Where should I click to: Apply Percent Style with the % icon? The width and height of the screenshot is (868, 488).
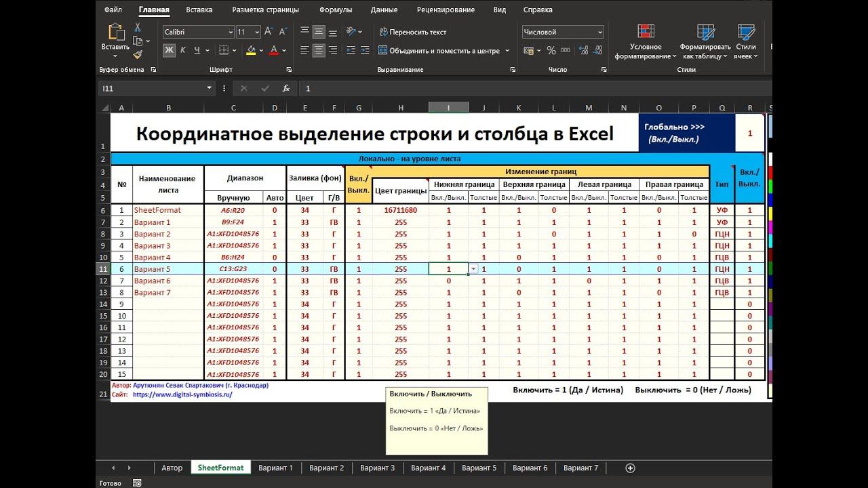coord(551,50)
